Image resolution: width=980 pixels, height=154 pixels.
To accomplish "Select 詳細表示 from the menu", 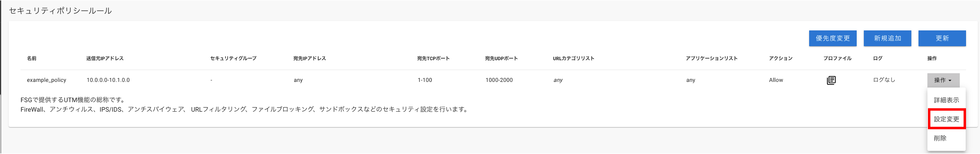I will click(x=946, y=100).
